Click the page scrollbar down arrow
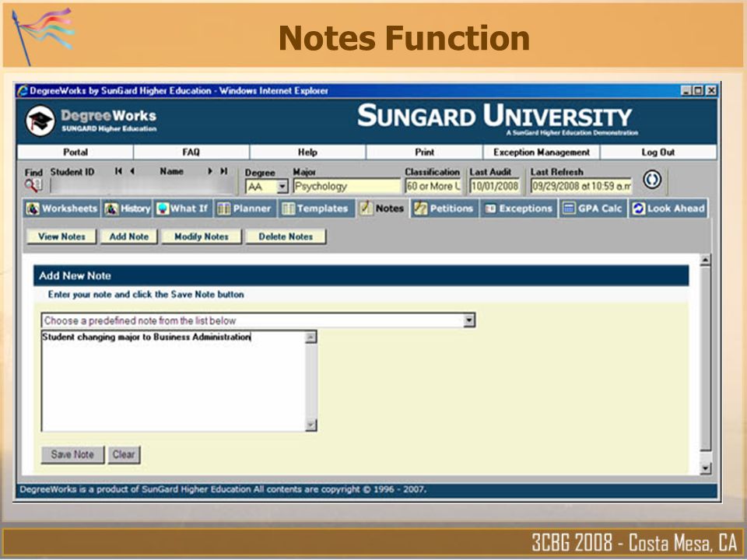This screenshot has height=560, width=747. coord(705,468)
